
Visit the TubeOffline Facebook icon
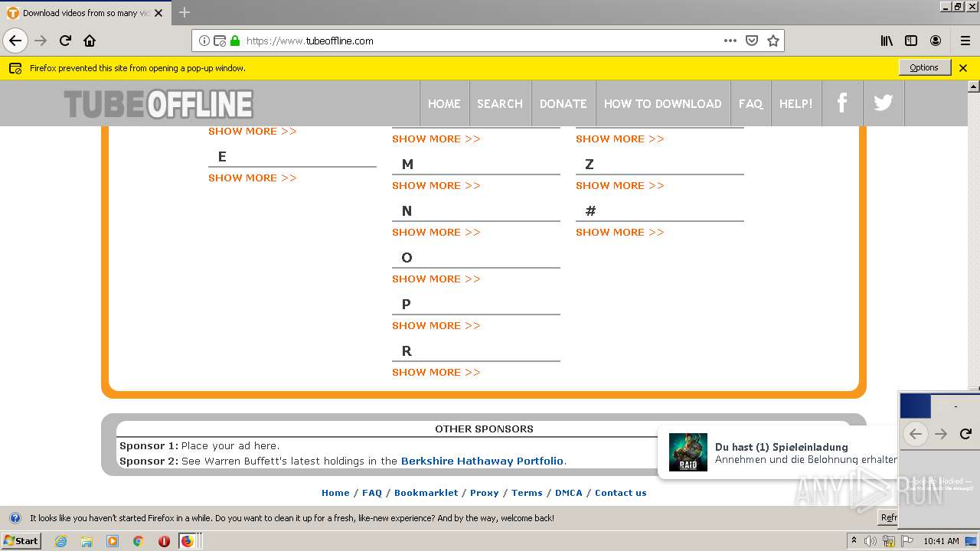tap(842, 103)
